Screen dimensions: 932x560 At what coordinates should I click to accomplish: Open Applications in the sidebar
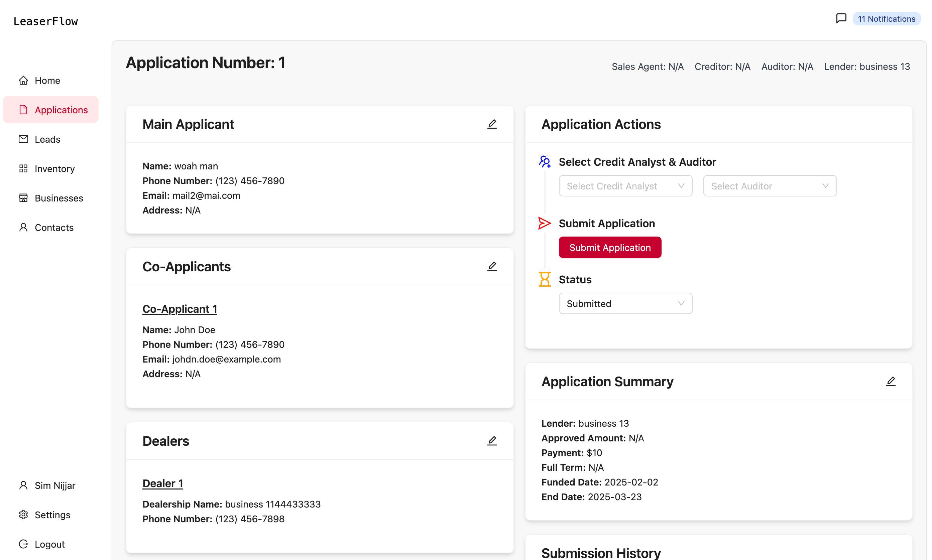(x=50, y=110)
